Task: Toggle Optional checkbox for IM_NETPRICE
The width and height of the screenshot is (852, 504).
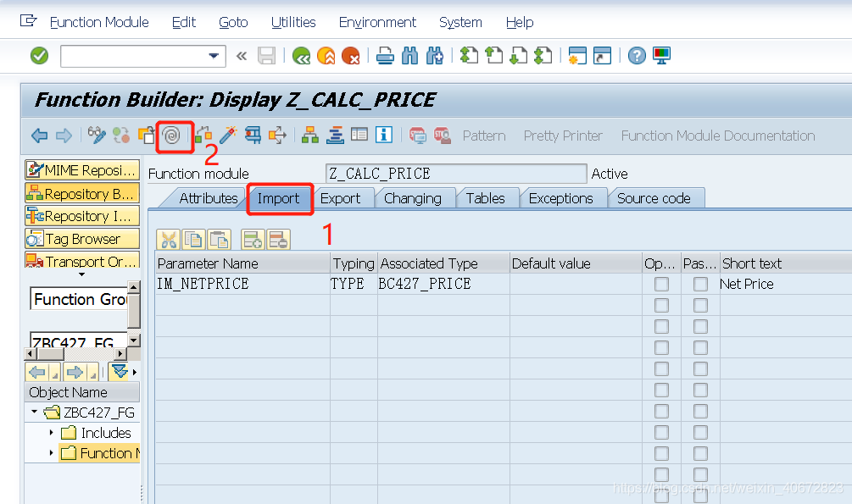Action: click(661, 284)
